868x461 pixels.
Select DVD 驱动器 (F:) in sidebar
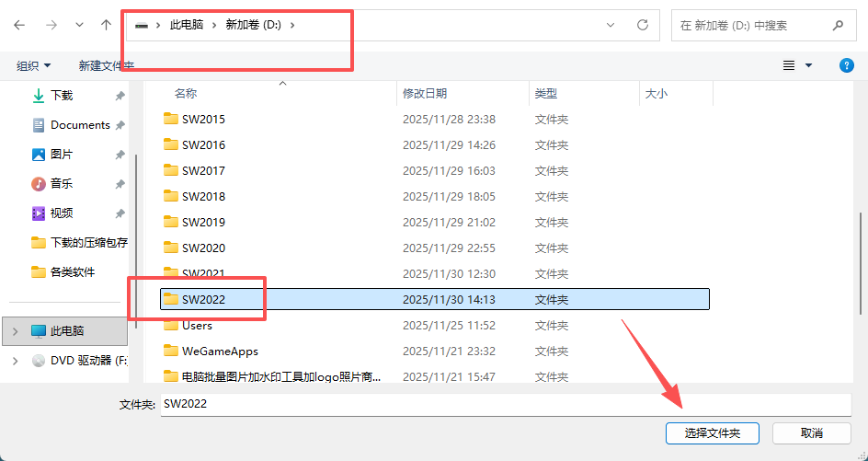pos(88,361)
